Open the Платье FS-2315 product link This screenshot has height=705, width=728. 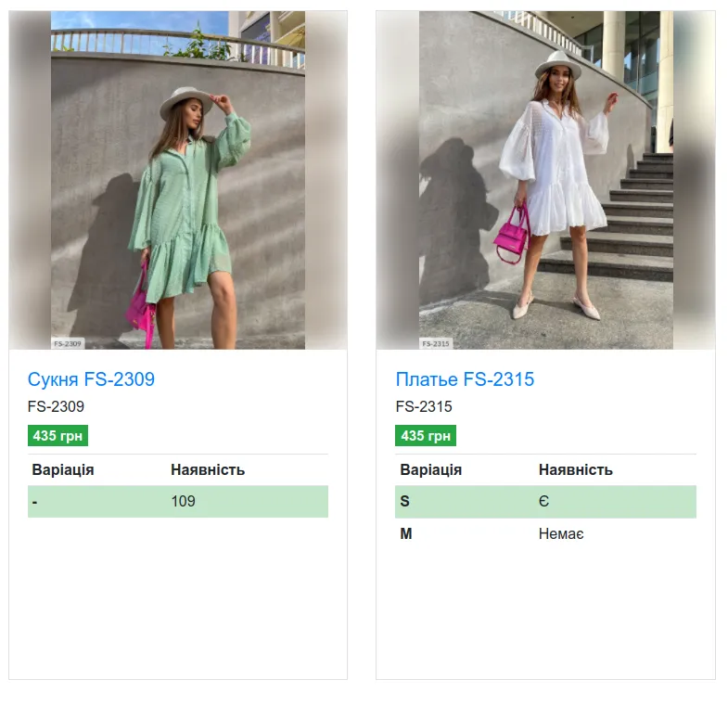point(465,379)
